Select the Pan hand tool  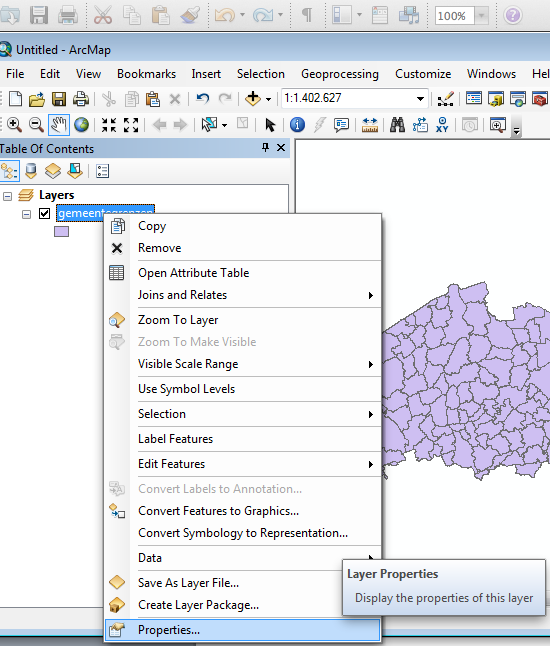point(59,125)
